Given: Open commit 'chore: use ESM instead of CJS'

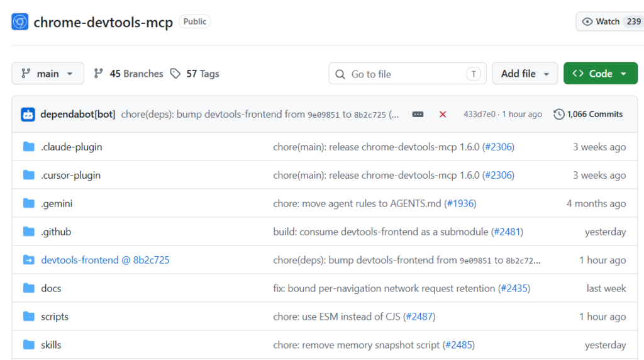Looking at the screenshot, I should click(336, 317).
